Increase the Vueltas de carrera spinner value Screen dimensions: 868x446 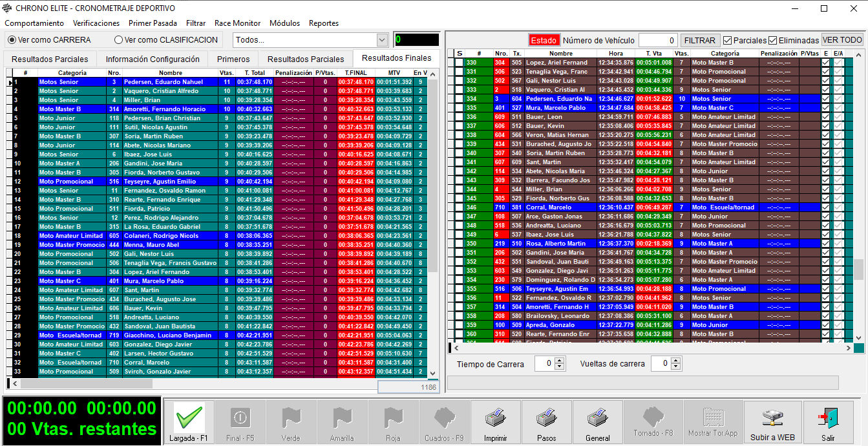click(x=677, y=360)
